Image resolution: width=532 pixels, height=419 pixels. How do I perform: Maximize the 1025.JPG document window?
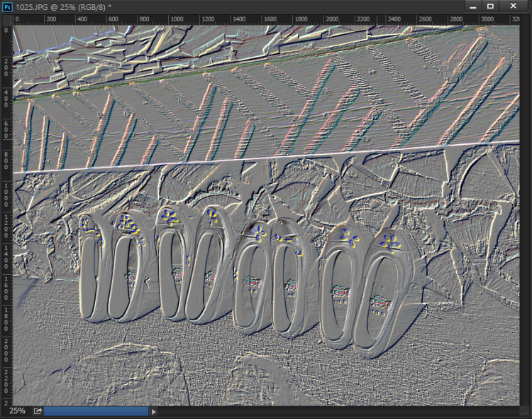coord(490,6)
